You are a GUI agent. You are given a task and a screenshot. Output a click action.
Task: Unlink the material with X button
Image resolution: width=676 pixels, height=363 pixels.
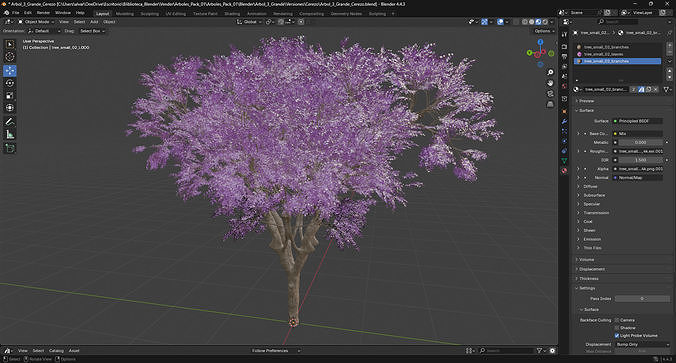coord(656,89)
